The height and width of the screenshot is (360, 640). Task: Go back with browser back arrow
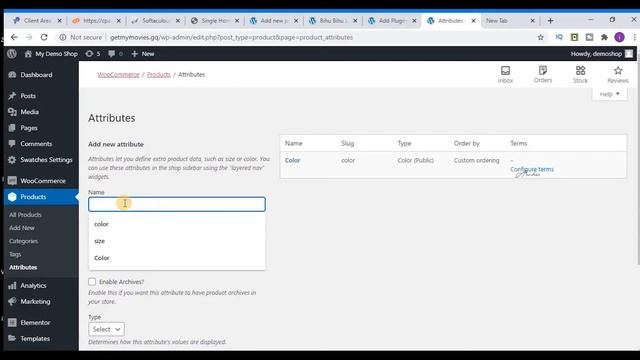14,37
